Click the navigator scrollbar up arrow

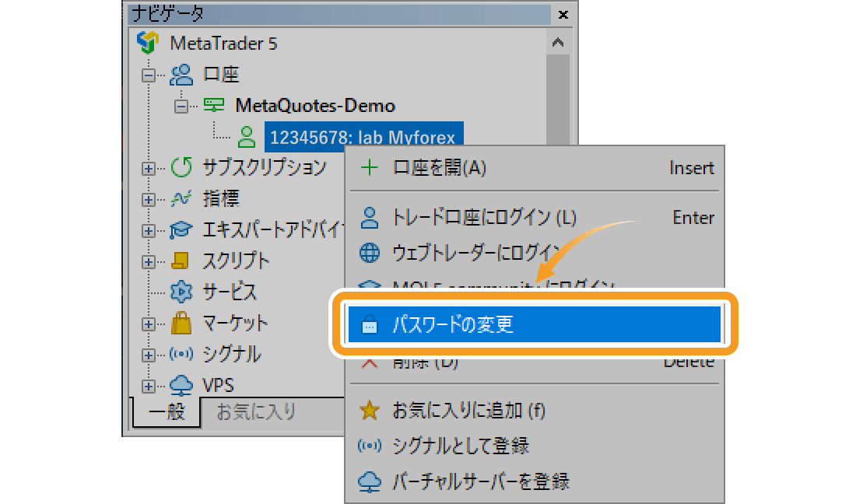point(557,42)
